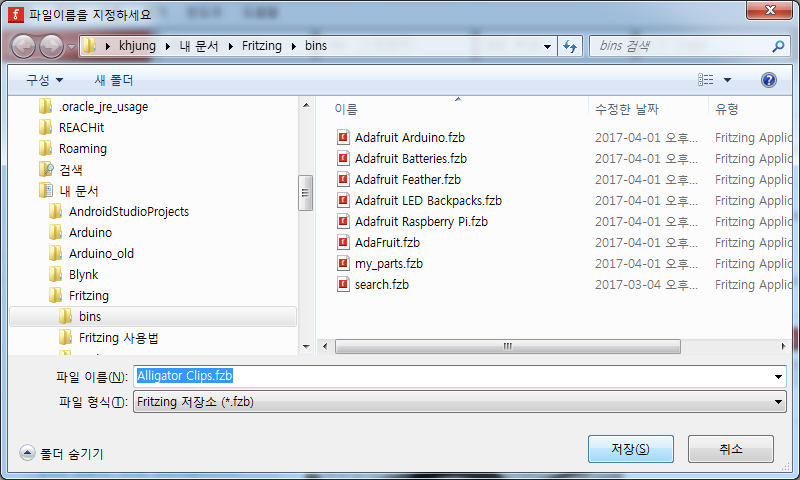
Task: Click the Adafruit Arduino.fzb file icon
Action: pyautogui.click(x=343, y=137)
